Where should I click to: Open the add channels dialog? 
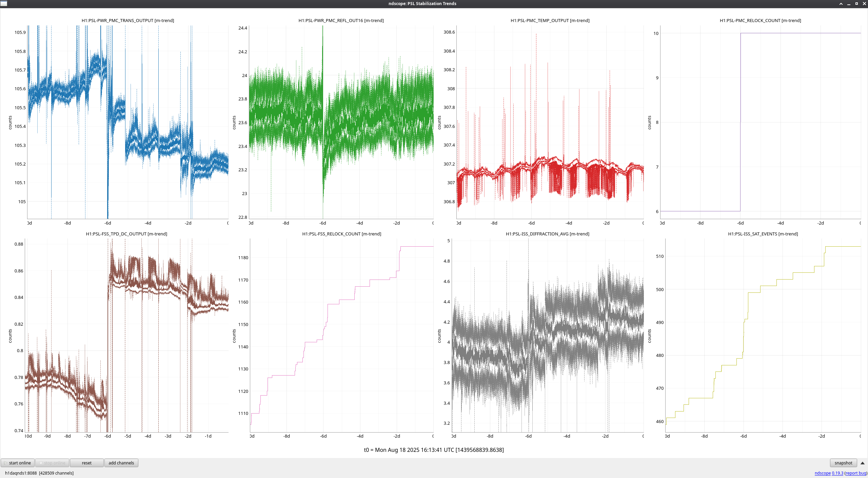[121, 463]
